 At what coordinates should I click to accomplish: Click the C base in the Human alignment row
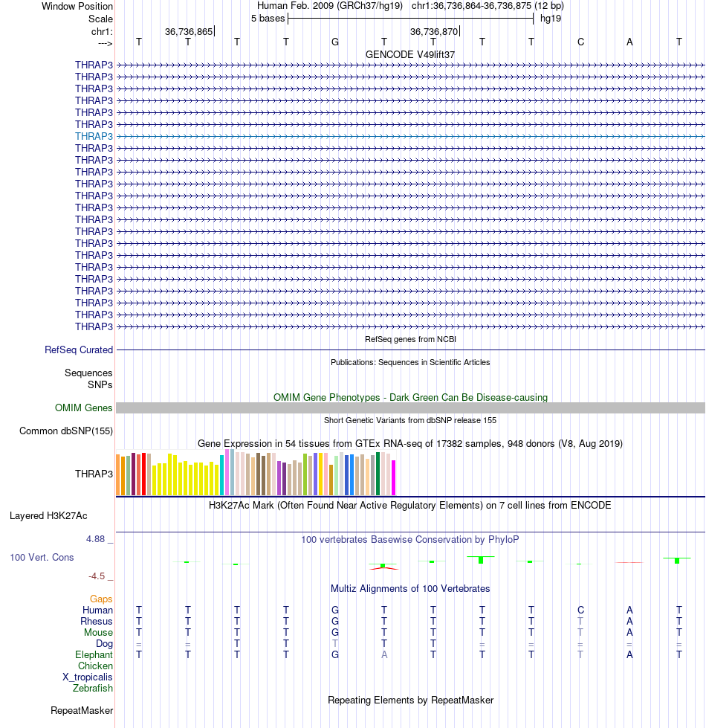click(x=580, y=610)
